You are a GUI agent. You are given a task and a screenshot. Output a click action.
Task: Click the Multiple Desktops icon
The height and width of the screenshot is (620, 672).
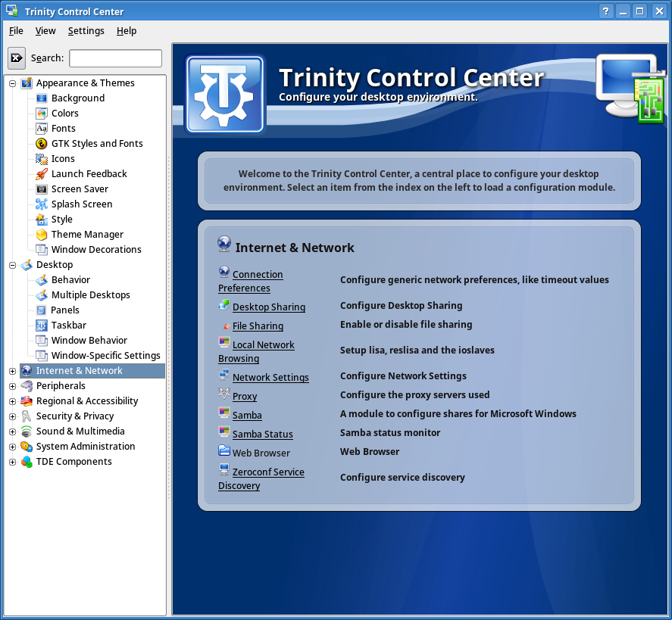tap(42, 295)
